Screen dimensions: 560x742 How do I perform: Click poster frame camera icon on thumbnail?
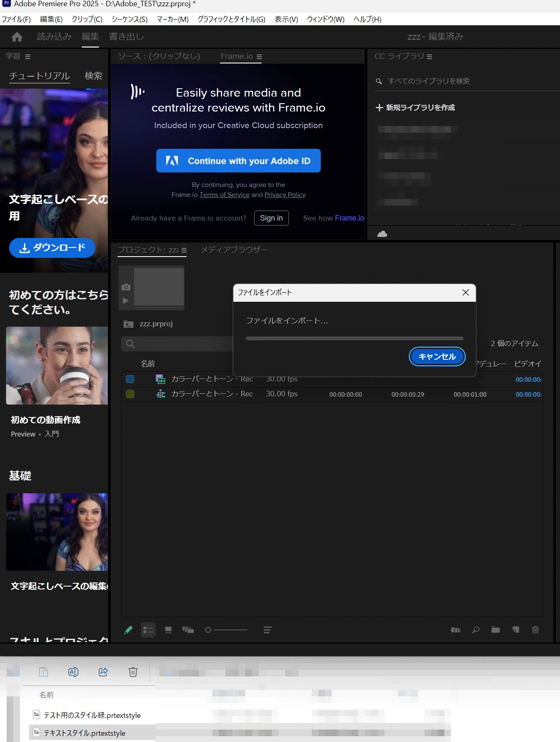click(126, 287)
